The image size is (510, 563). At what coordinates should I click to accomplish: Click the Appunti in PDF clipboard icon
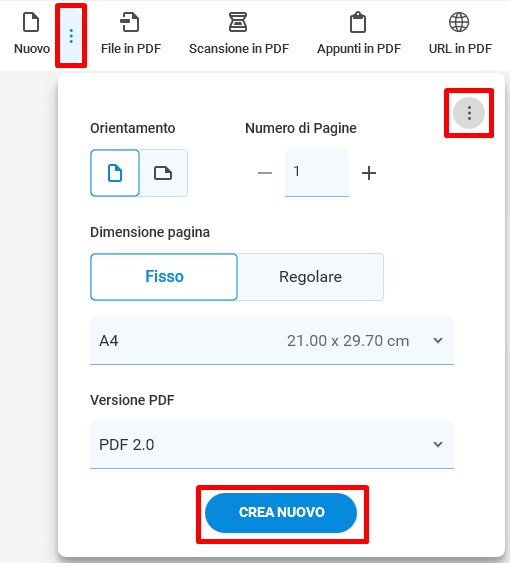point(358,22)
